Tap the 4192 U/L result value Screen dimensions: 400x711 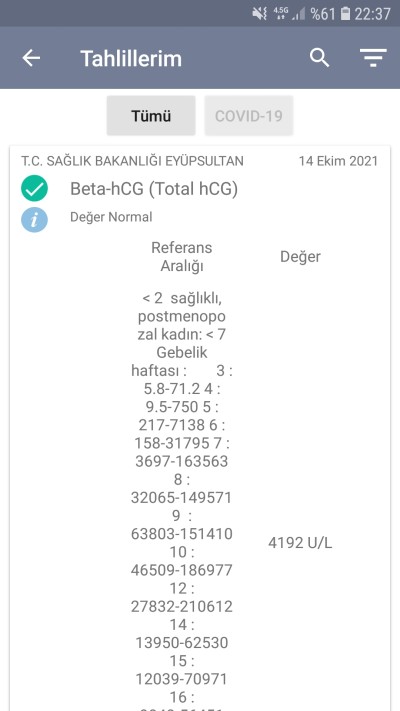point(300,543)
